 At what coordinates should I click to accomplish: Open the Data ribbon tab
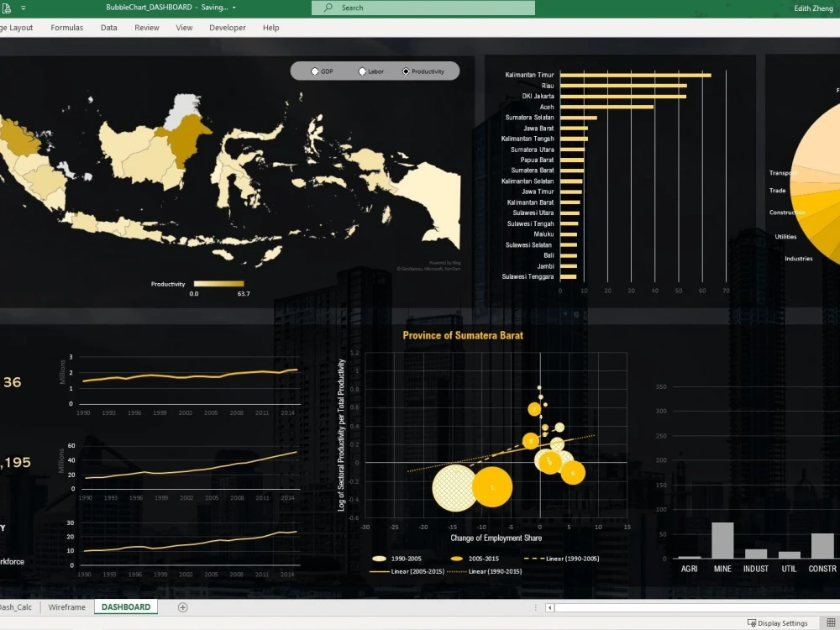tap(108, 27)
